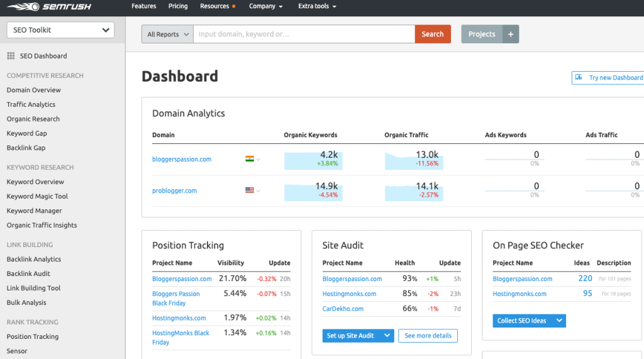Open Bloggerspassion.com project in Position Tracking
Image resolution: width=644 pixels, height=359 pixels.
click(x=182, y=279)
